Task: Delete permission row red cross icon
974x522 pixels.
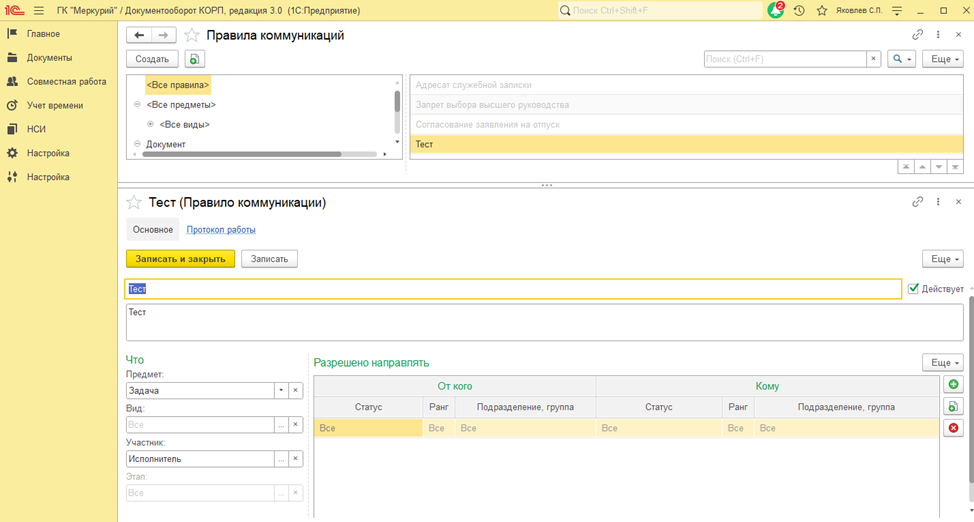Action: 954,428
